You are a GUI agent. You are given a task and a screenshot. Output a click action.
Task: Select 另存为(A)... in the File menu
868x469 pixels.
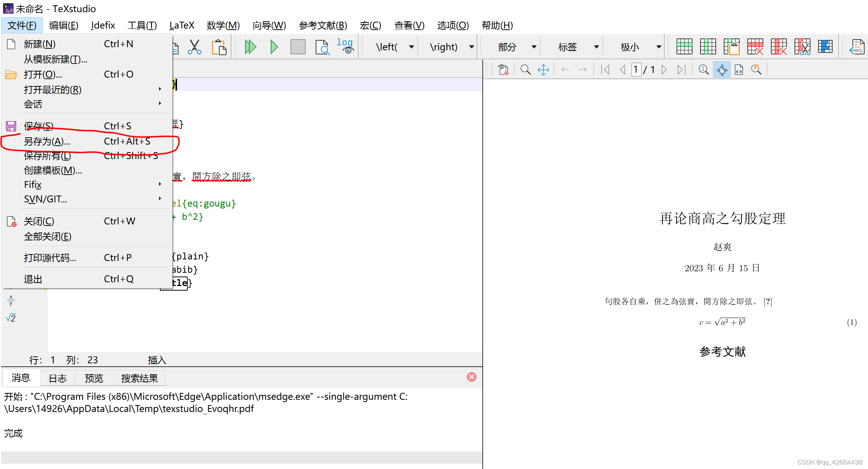click(x=47, y=141)
